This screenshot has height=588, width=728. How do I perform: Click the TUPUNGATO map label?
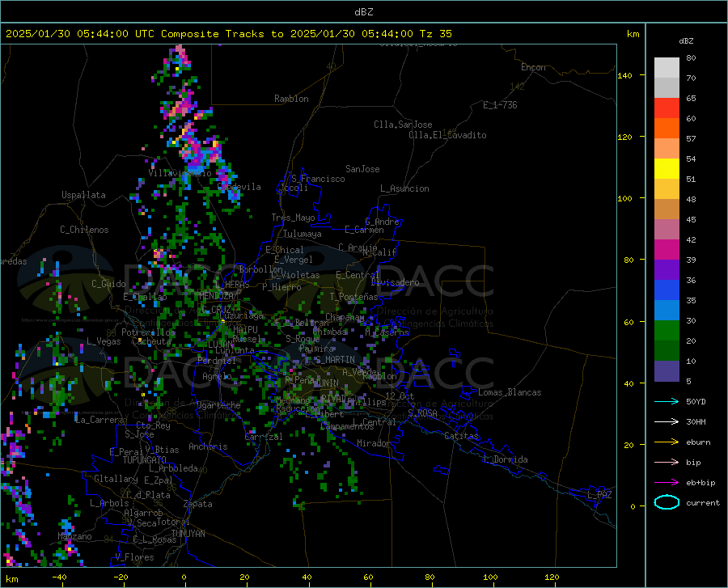click(145, 460)
